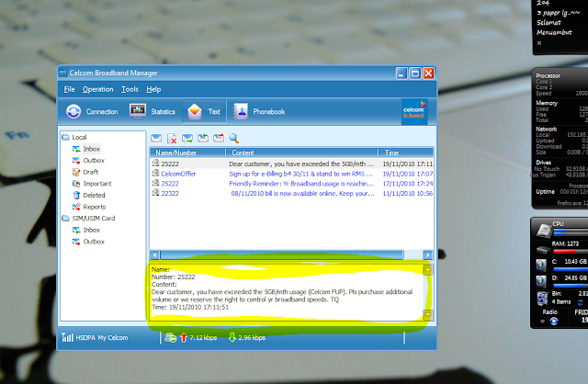The image size is (588, 384).
Task: Click the delete message icon
Action: (x=172, y=139)
